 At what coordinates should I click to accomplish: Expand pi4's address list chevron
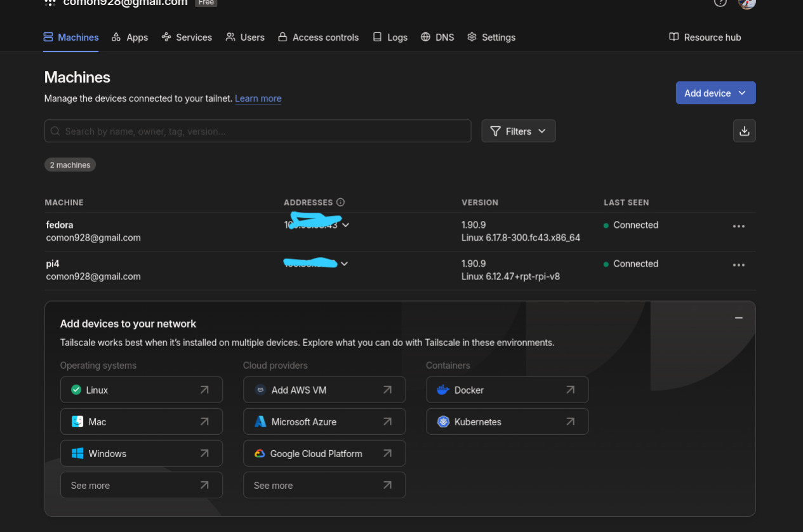[344, 263]
